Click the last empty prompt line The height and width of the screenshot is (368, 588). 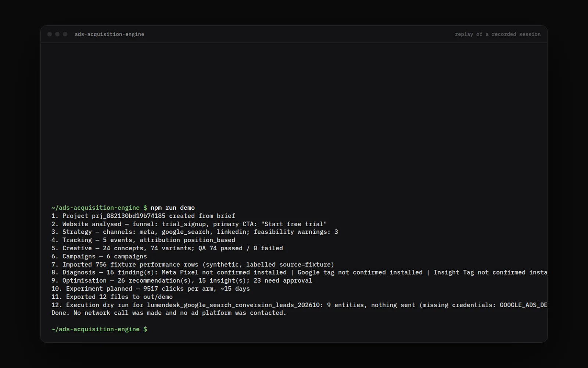click(x=99, y=329)
